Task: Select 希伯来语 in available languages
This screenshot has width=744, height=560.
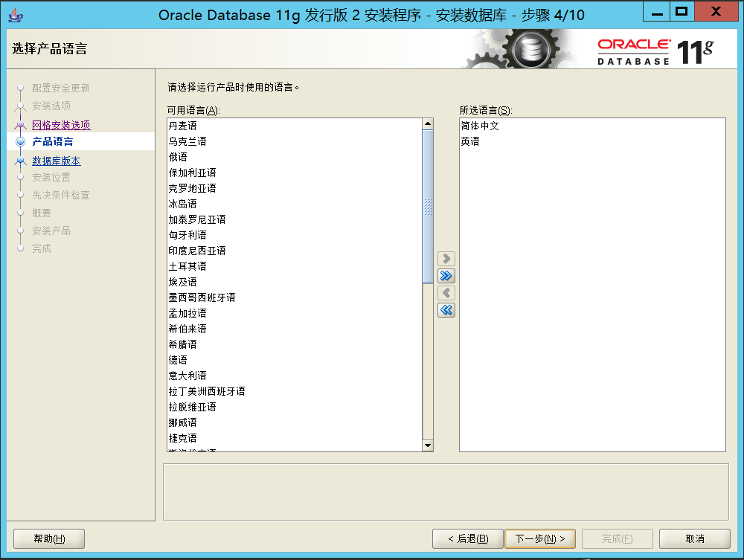Action: pos(294,329)
